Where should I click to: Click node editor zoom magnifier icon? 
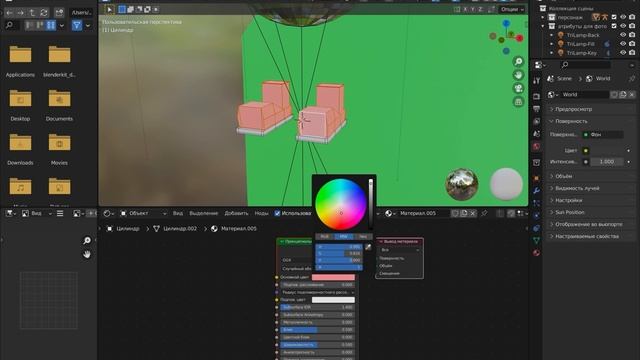click(87, 240)
